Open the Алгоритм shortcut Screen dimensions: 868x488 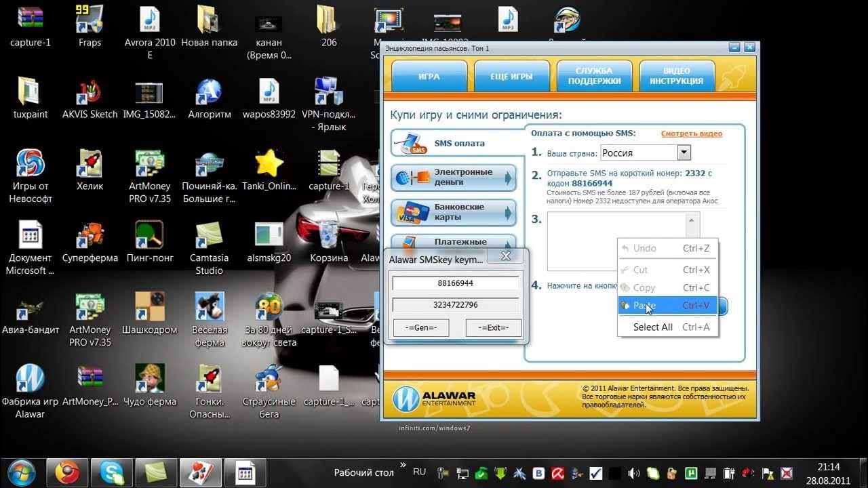click(x=210, y=98)
